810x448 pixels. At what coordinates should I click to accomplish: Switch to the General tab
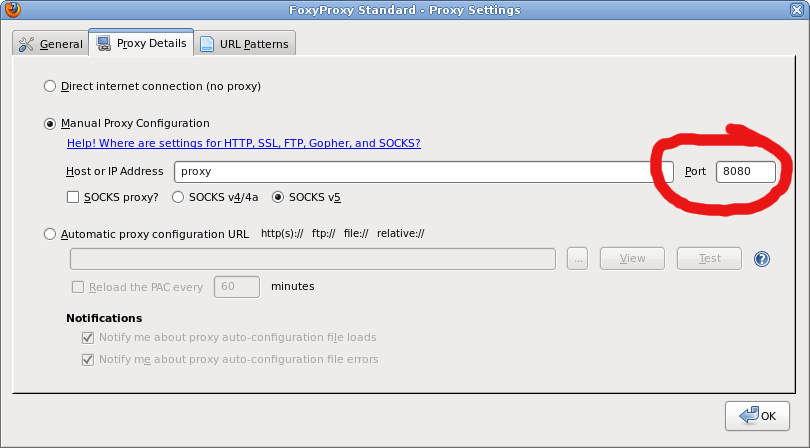(x=51, y=44)
